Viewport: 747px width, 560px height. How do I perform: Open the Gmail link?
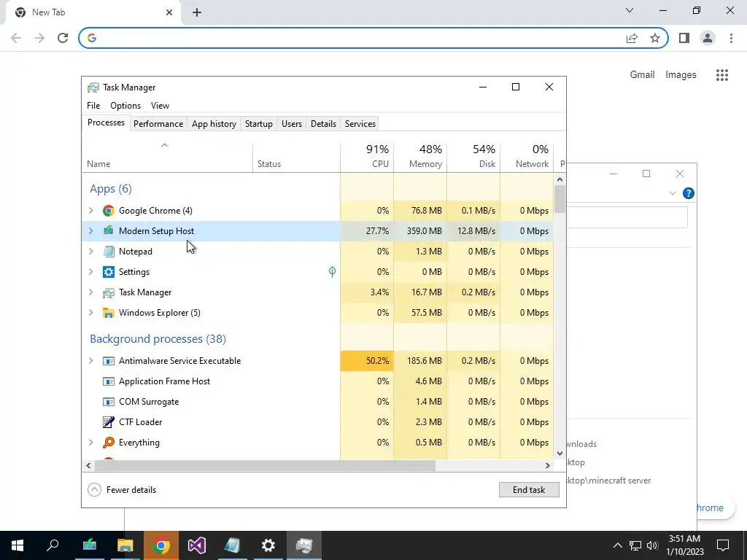642,75
